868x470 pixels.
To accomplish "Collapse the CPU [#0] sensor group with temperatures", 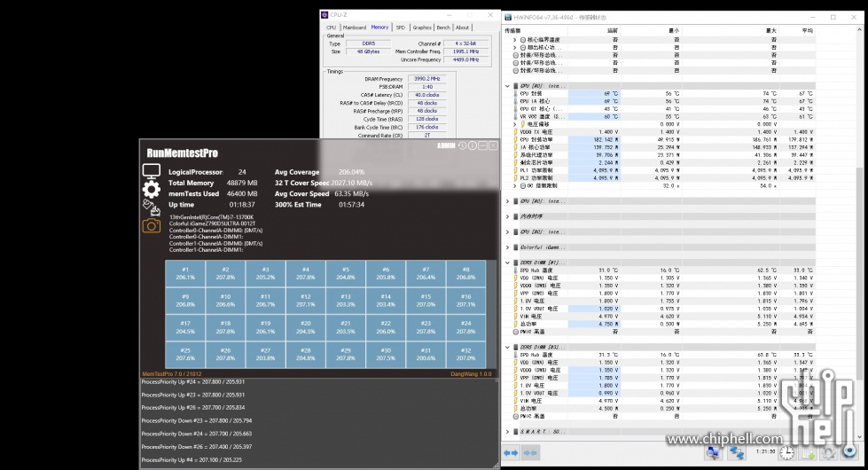I will [x=507, y=86].
